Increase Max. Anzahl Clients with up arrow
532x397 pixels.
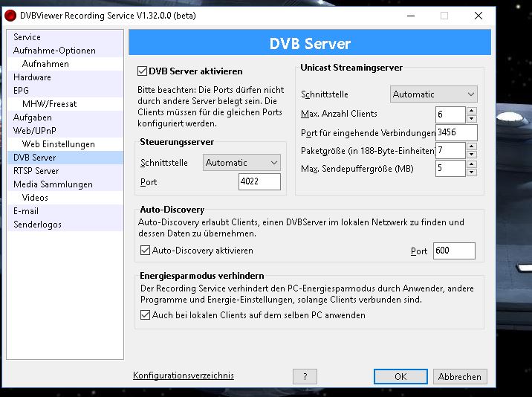pyautogui.click(x=472, y=111)
